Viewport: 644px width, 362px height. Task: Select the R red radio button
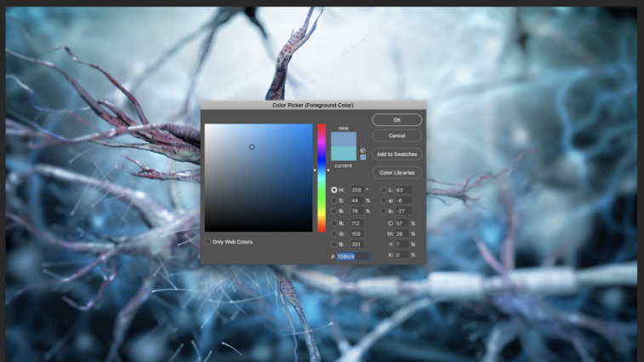[x=334, y=223]
